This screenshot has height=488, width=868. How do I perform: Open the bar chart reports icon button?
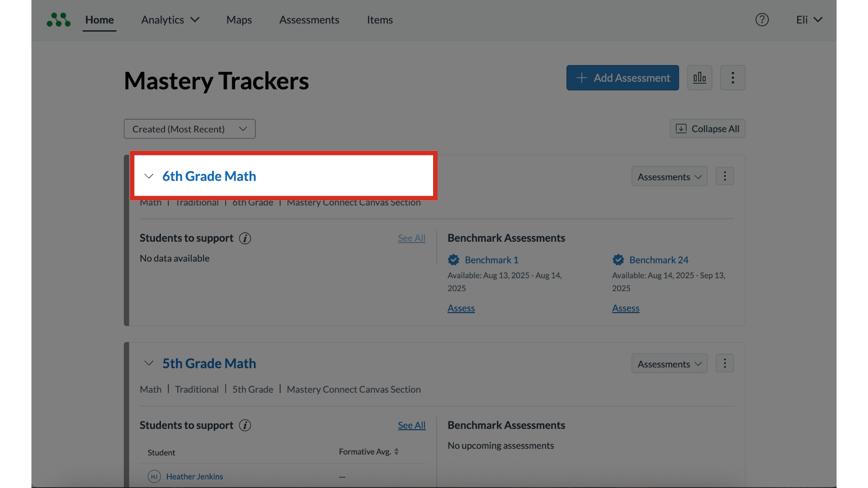(699, 78)
